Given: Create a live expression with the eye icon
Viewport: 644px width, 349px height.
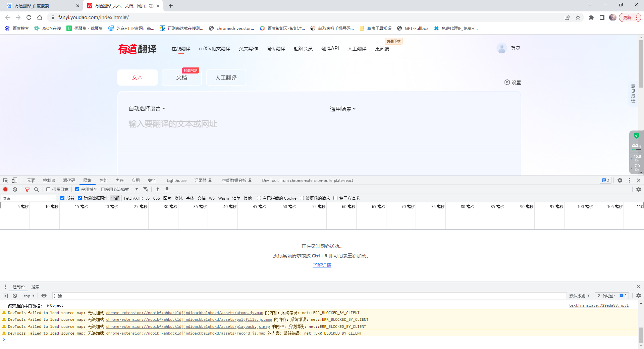Looking at the screenshot, I should click(x=44, y=296).
